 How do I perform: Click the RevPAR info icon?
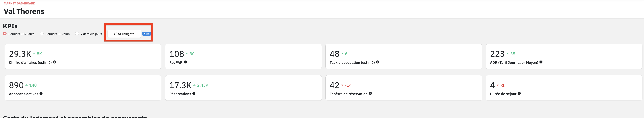coord(185,62)
